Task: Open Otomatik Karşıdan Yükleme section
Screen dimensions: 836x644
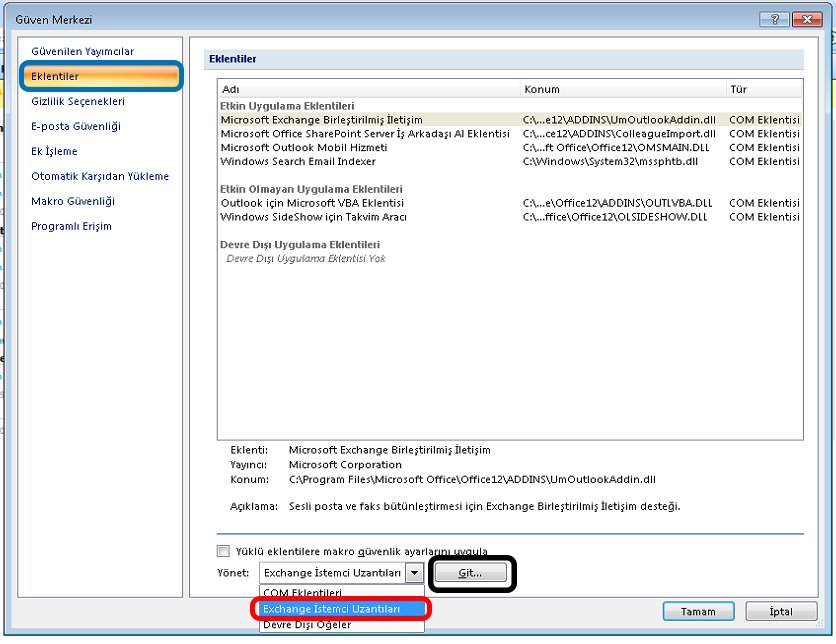Action: click(x=100, y=176)
